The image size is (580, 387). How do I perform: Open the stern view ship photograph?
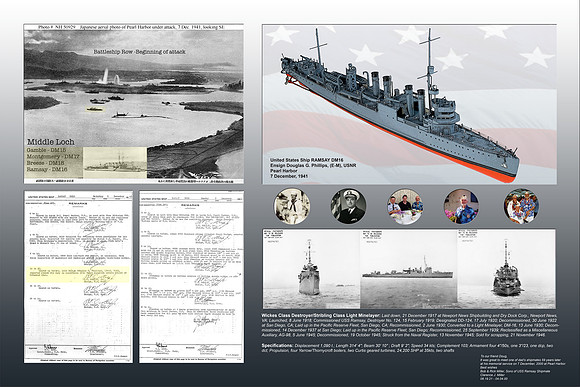tap(506, 269)
